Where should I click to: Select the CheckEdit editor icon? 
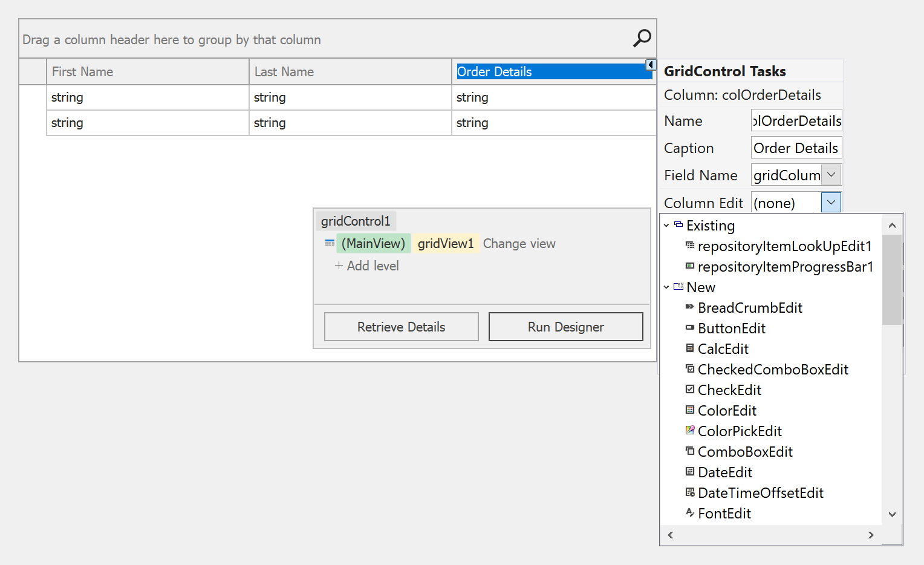pyautogui.click(x=689, y=390)
